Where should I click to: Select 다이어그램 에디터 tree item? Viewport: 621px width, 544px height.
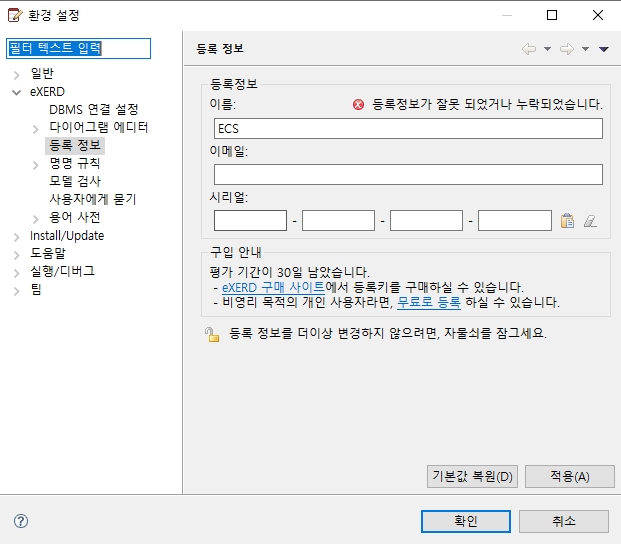[x=99, y=127]
